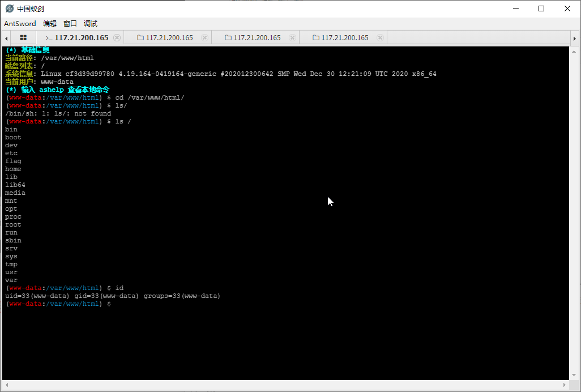
Task: Click the 'usr' entry in ls output
Action: [x=11, y=272]
